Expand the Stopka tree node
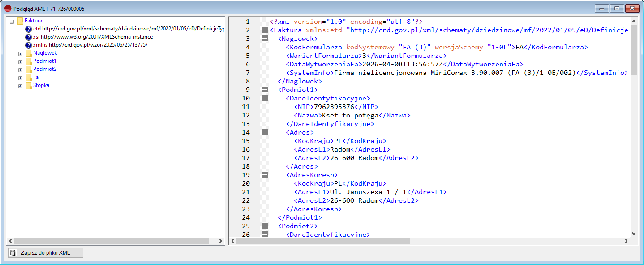Image resolution: width=644 pixels, height=265 pixels. tap(20, 86)
